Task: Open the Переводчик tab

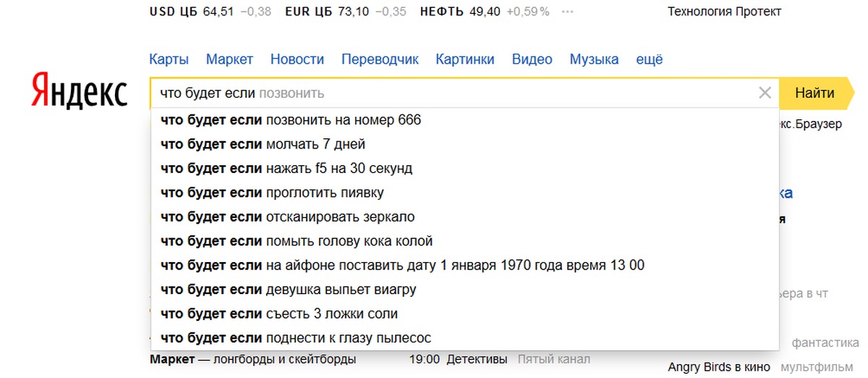Action: coord(380,59)
